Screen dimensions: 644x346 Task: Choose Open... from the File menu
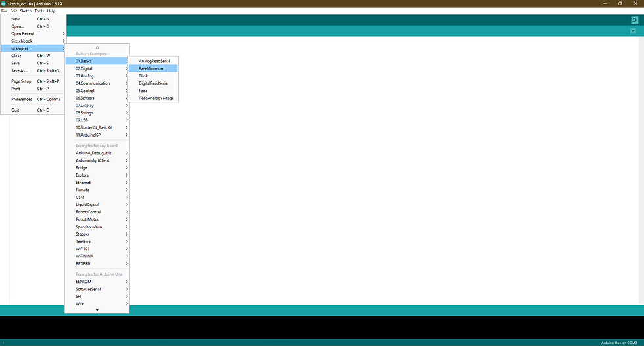pos(33,26)
